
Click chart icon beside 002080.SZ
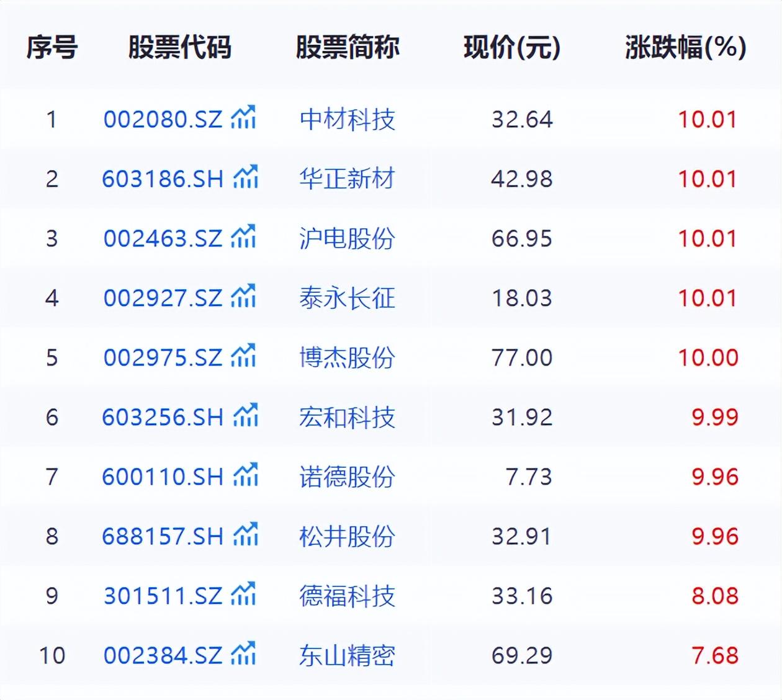point(243,117)
